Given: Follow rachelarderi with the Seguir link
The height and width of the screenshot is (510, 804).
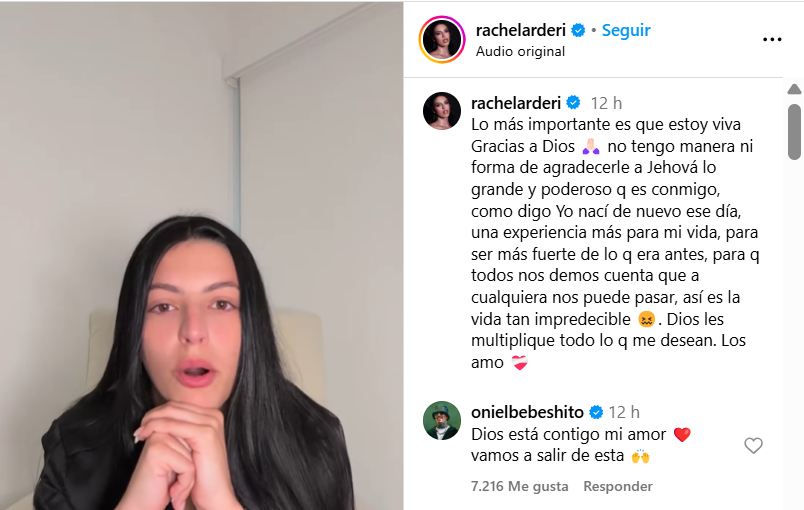Looking at the screenshot, I should pos(626,30).
